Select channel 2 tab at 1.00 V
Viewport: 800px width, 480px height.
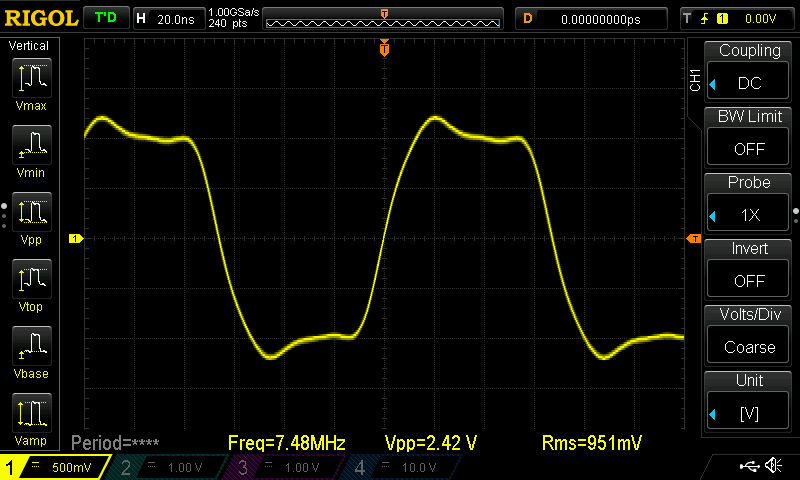168,467
